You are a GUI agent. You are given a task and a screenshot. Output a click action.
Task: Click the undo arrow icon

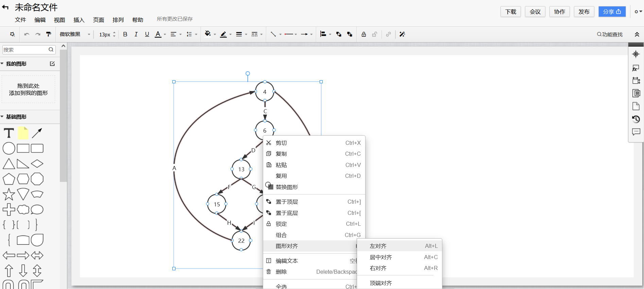(x=27, y=34)
